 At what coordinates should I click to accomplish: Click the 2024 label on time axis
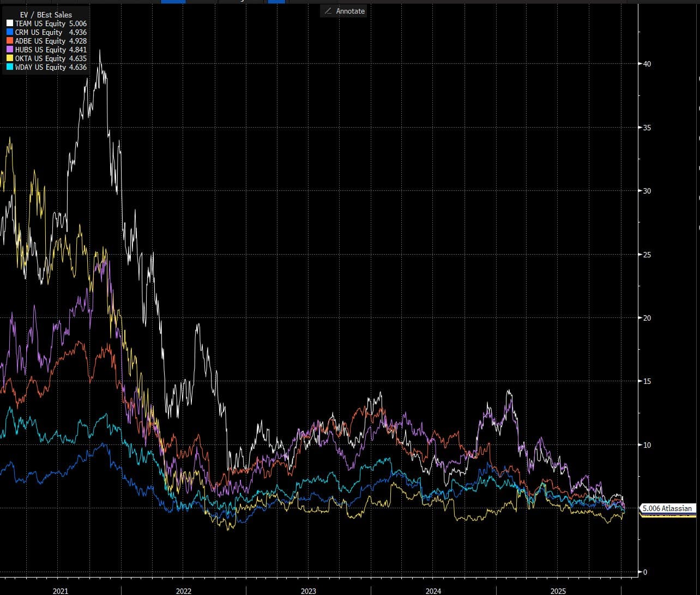pos(433,591)
